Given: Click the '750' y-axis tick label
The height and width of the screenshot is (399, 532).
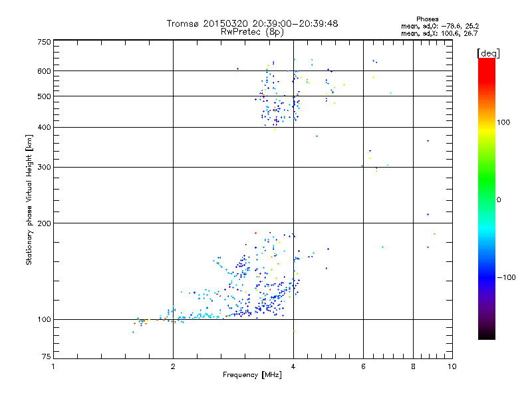Looking at the screenshot, I should [x=44, y=42].
